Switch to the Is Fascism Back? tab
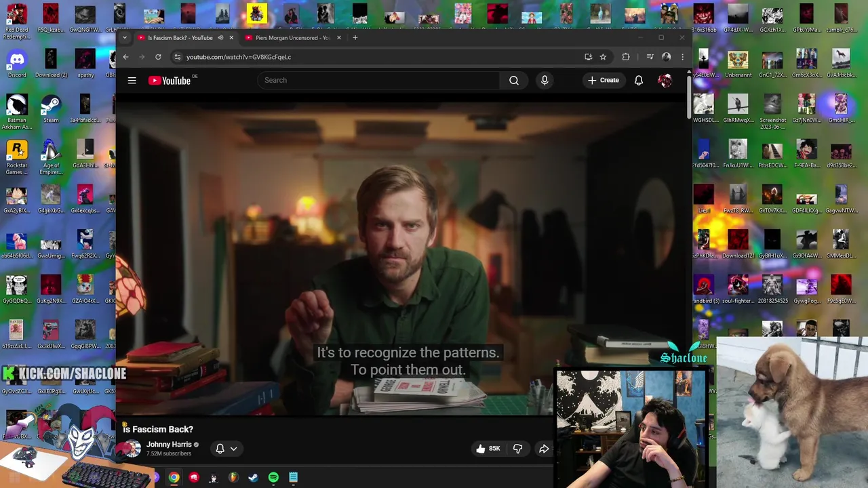 click(180, 37)
